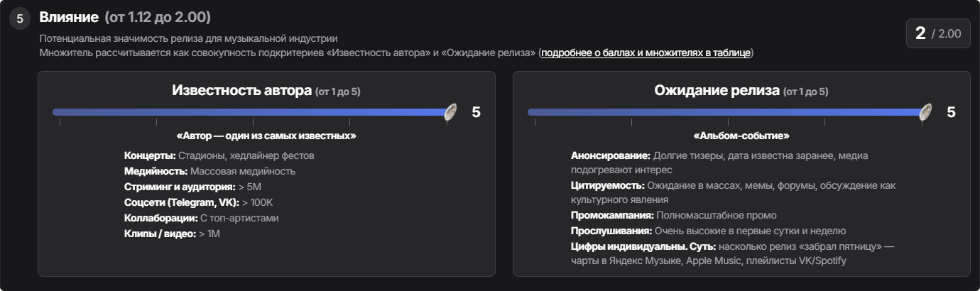980x291 pixels.
Task: Click the «Промокампания» criterion label
Action: point(612,215)
